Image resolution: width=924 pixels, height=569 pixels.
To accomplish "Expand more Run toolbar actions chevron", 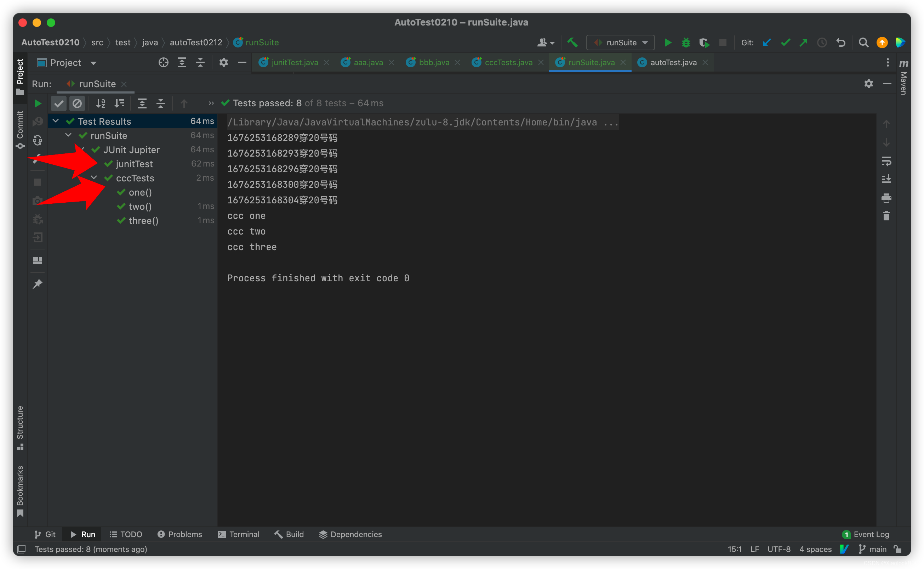I will click(x=211, y=103).
